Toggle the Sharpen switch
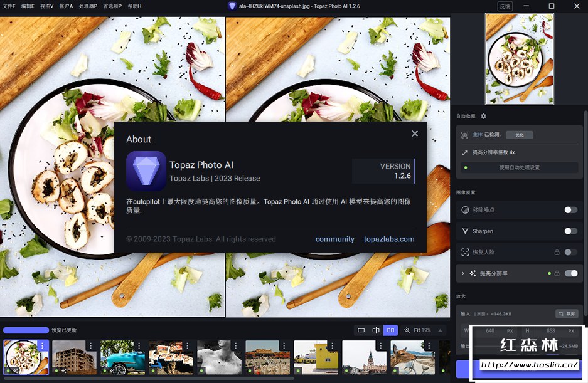The height and width of the screenshot is (383, 588). coord(571,231)
